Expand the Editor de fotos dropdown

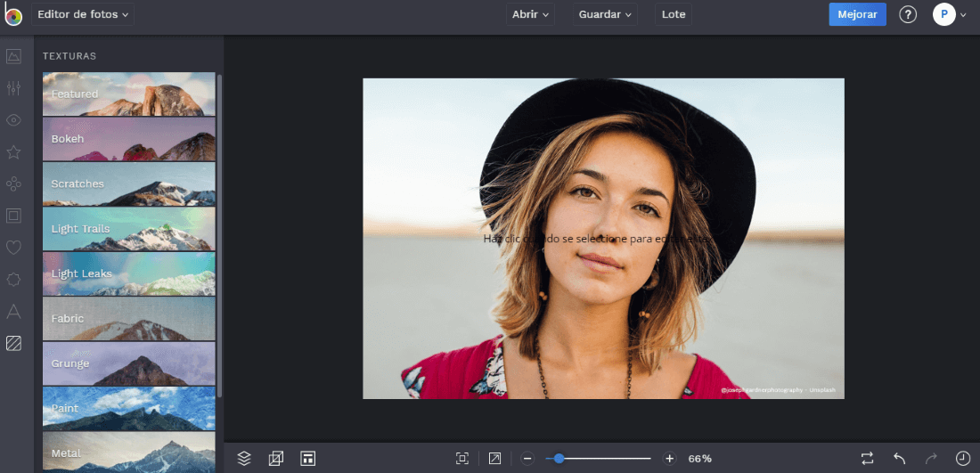coord(84,14)
